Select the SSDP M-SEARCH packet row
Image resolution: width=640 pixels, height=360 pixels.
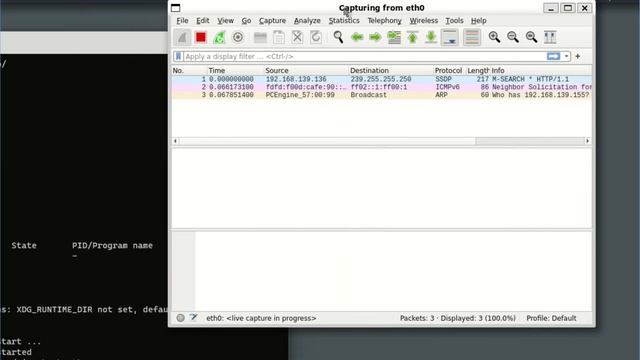click(382, 79)
